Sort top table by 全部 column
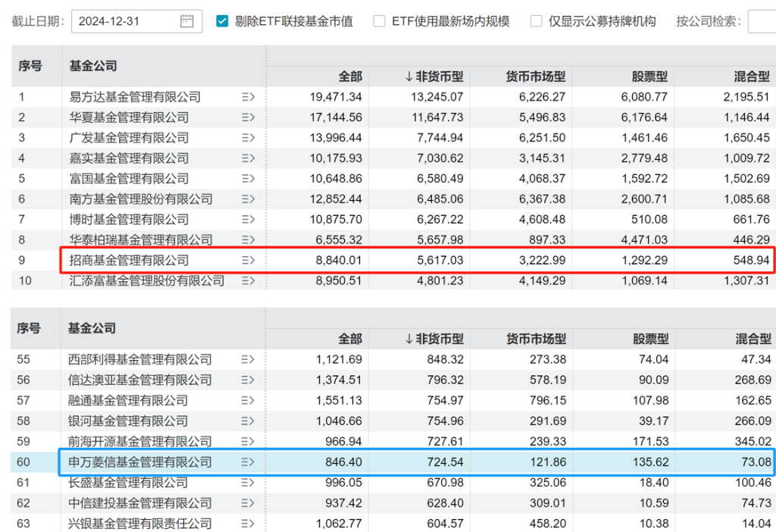Image resolution: width=776 pixels, height=532 pixels. [350, 77]
